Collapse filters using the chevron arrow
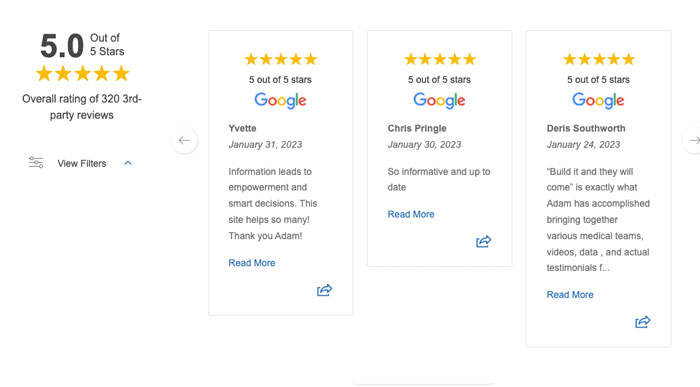Image resolution: width=700 pixels, height=387 pixels. pos(128,163)
